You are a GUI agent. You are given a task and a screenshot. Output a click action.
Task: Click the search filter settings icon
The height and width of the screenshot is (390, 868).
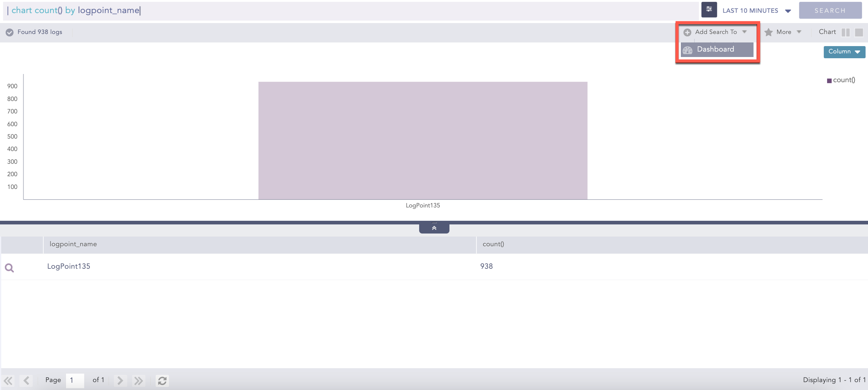click(x=709, y=10)
